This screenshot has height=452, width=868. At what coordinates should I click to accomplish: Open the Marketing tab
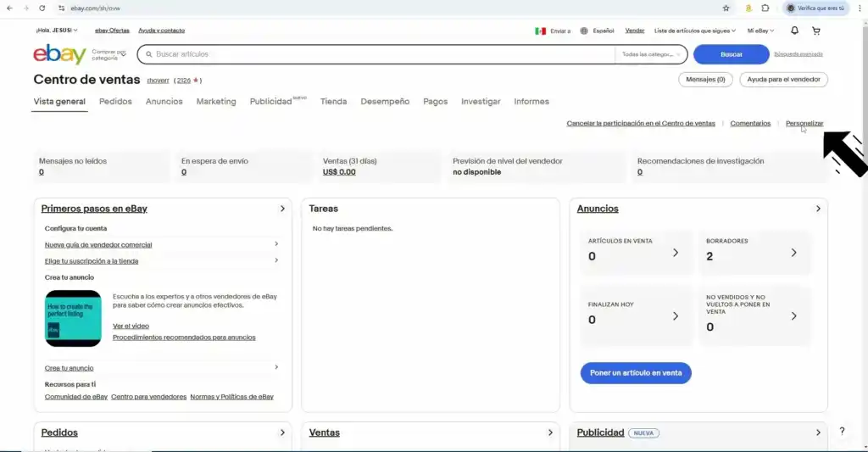tap(216, 102)
